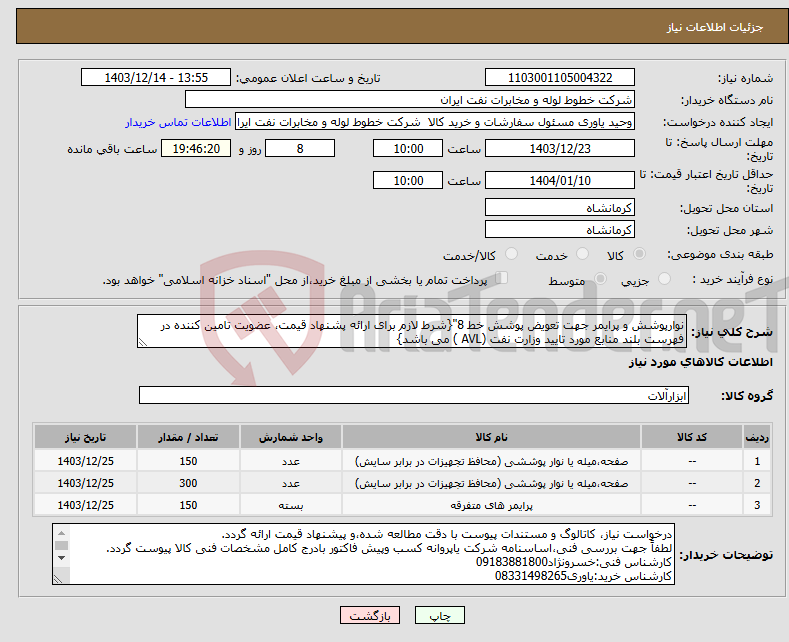Click the resize handle of شرح کلی نیاز textarea
The image size is (789, 642).
[142, 342]
